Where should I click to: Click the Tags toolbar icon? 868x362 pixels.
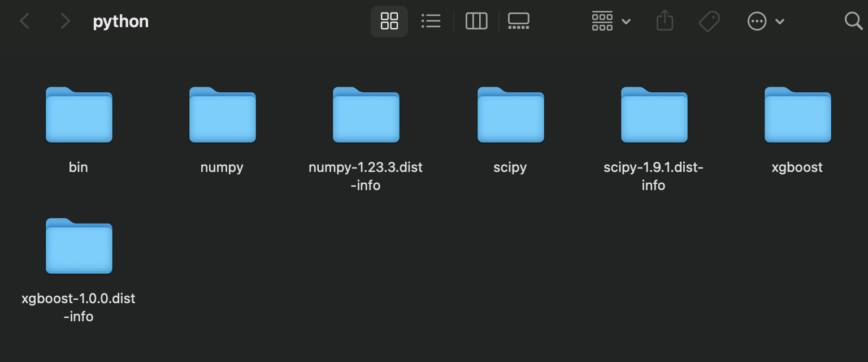click(x=709, y=21)
